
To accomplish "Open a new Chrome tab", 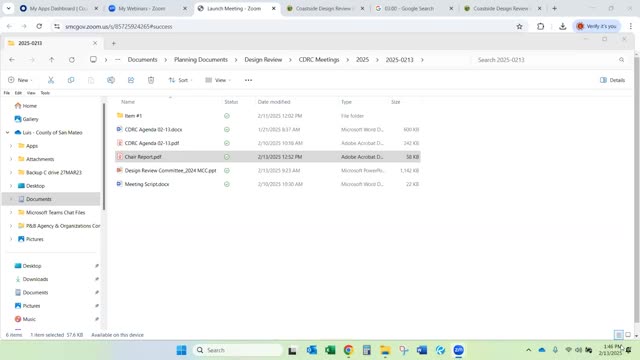I will coord(554,8).
